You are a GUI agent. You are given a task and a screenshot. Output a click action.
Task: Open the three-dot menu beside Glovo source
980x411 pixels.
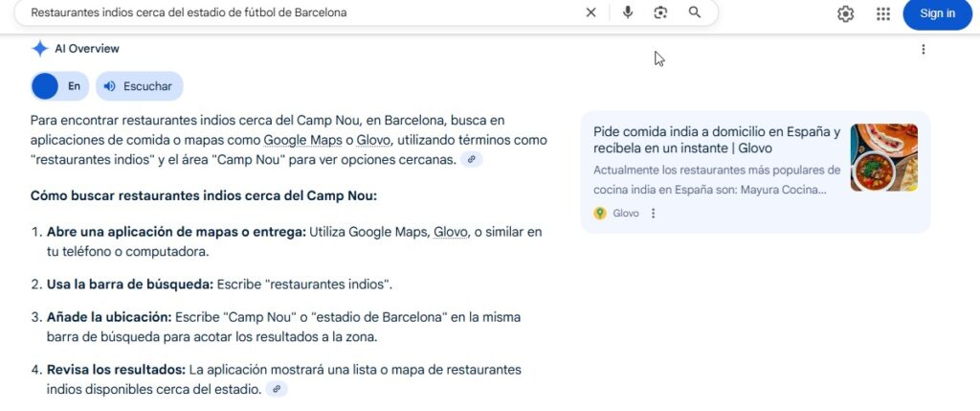pyautogui.click(x=654, y=214)
